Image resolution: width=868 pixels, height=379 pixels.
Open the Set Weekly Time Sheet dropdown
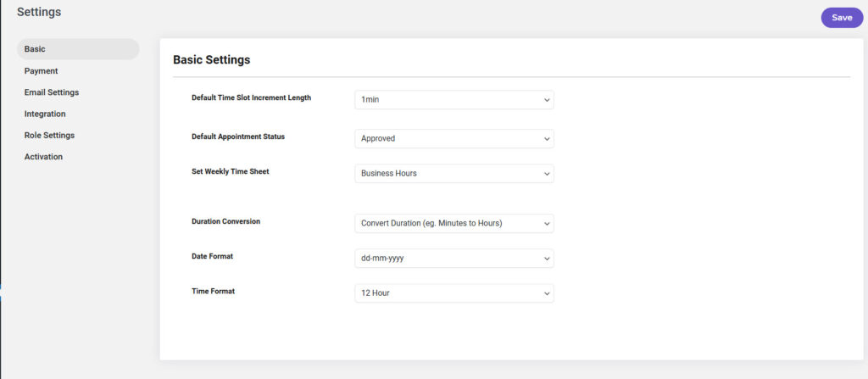[454, 174]
